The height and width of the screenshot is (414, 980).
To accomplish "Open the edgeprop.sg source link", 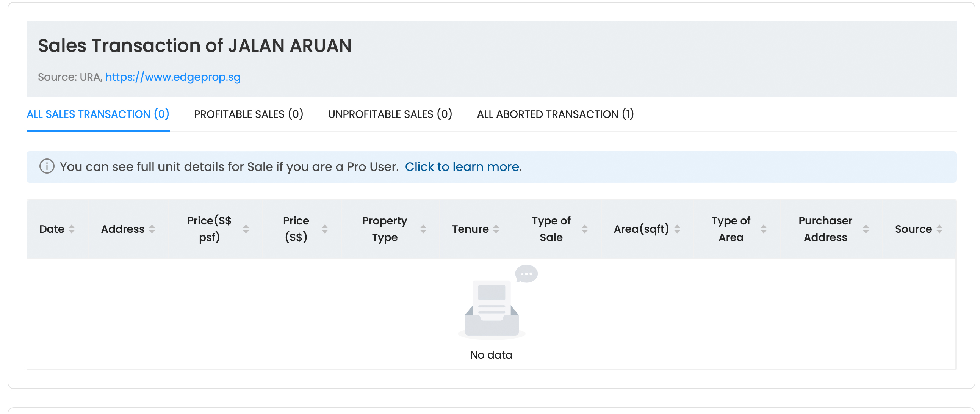I will pyautogui.click(x=173, y=77).
